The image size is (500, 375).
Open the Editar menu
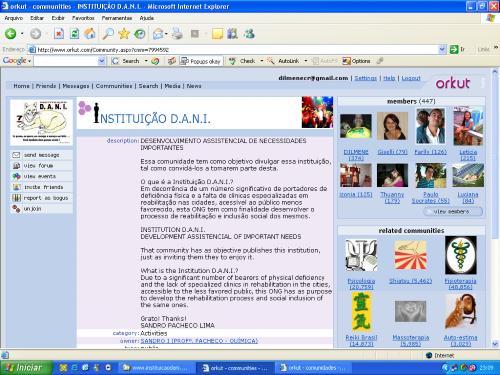point(37,18)
